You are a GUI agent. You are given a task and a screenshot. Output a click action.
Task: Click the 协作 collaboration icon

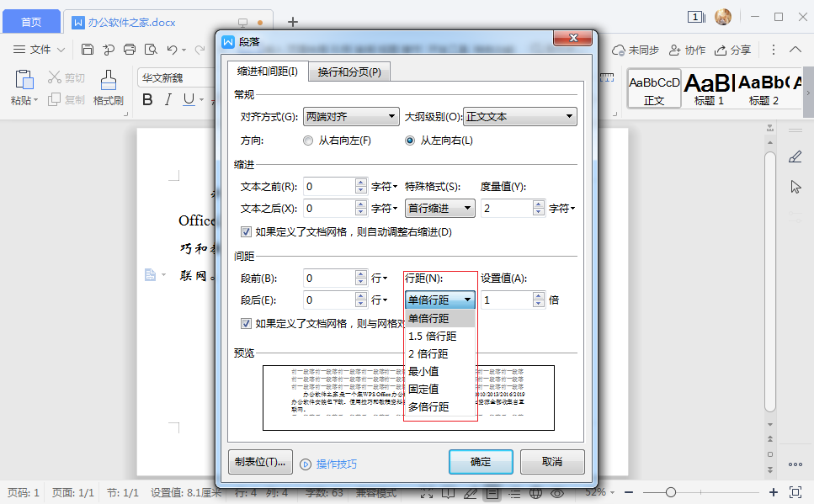(x=674, y=50)
